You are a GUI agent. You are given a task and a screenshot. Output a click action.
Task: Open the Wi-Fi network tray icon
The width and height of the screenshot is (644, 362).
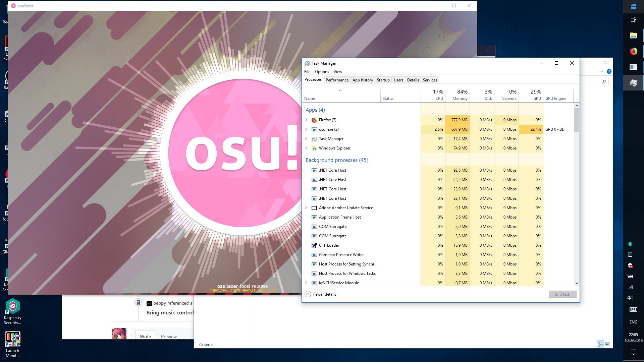point(630,287)
